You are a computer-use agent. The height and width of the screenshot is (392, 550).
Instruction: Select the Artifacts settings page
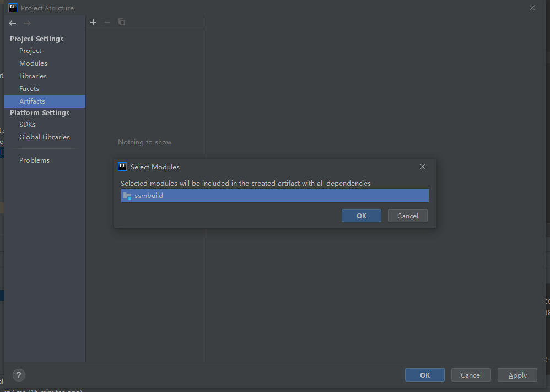point(45,101)
